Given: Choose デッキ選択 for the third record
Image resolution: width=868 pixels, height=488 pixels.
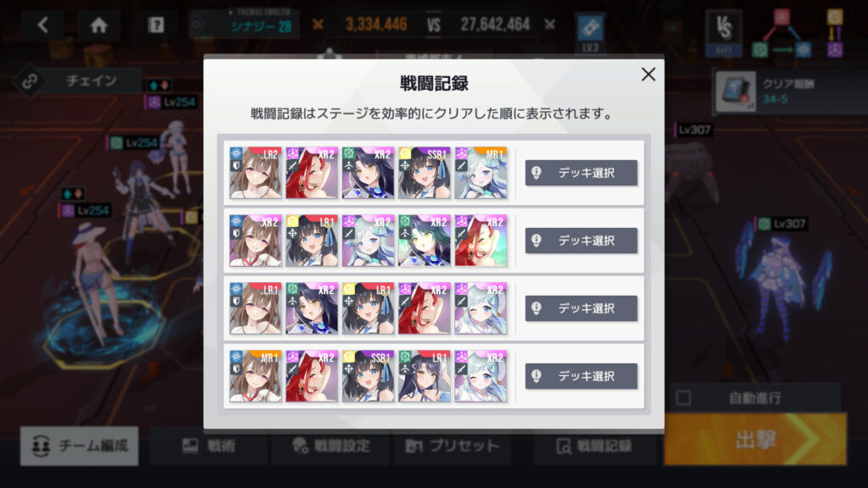Looking at the screenshot, I should (x=581, y=308).
